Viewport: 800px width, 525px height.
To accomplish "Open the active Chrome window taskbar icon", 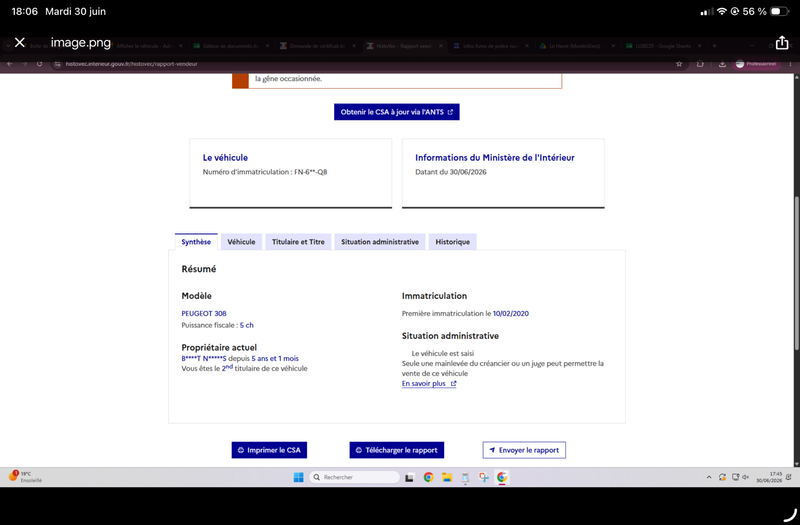I will 502,477.
